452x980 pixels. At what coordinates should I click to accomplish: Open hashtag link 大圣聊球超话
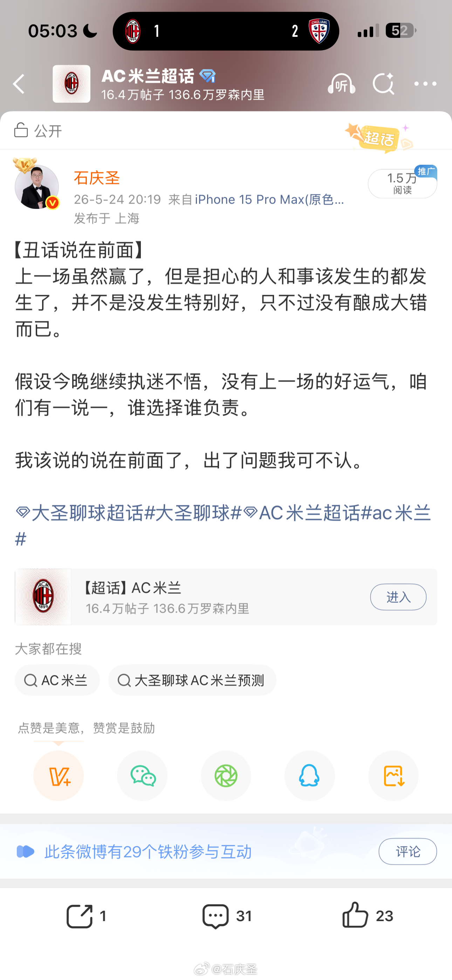point(80,513)
